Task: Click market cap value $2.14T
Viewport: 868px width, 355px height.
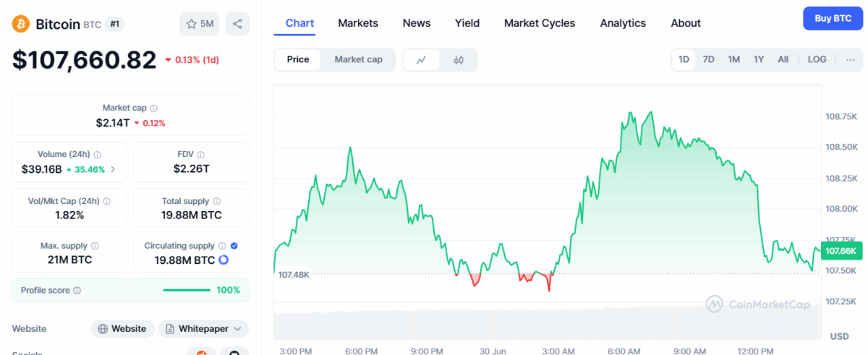Action: tap(112, 123)
